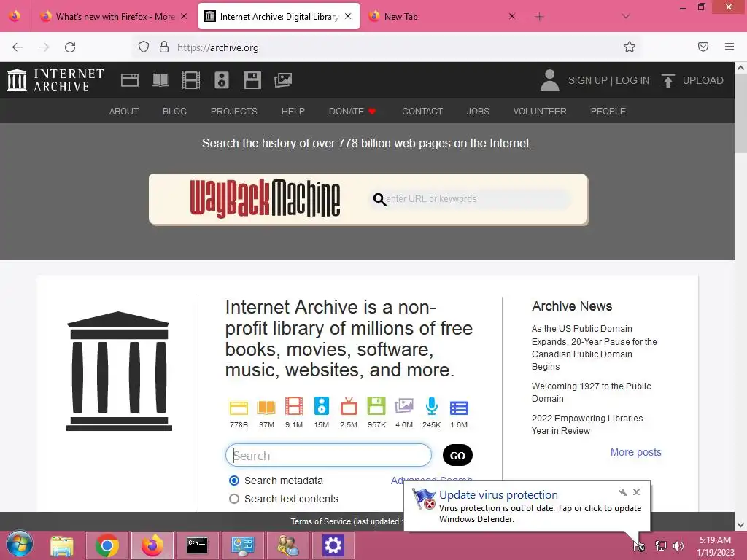
Task: Click the Wayback Machine logo
Action: click(265, 198)
